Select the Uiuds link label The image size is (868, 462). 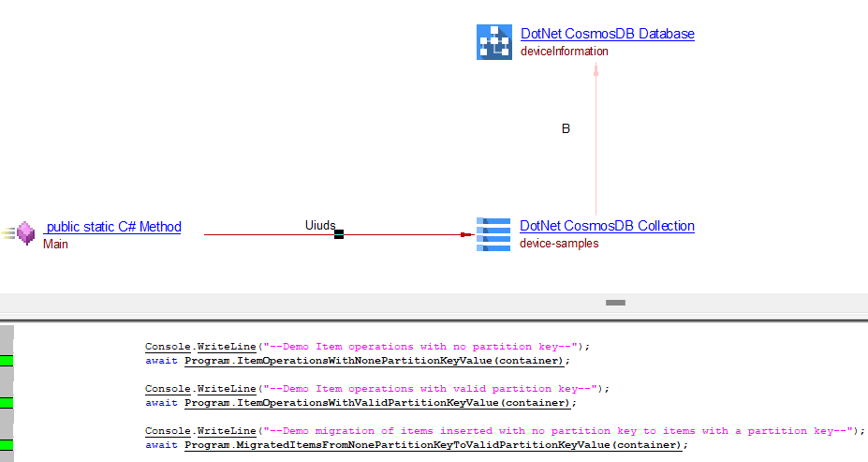320,225
